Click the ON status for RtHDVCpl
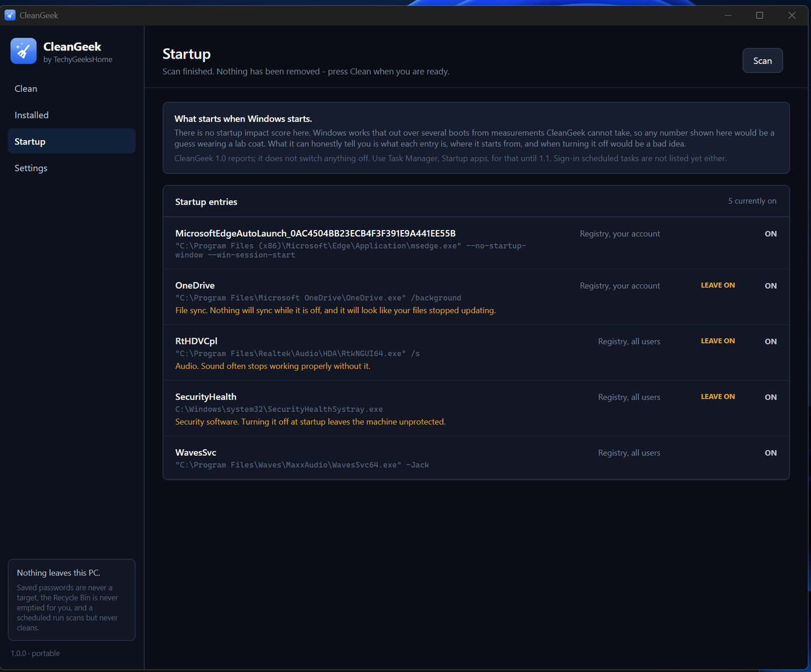Screen dimensions: 811x672 (770, 342)
